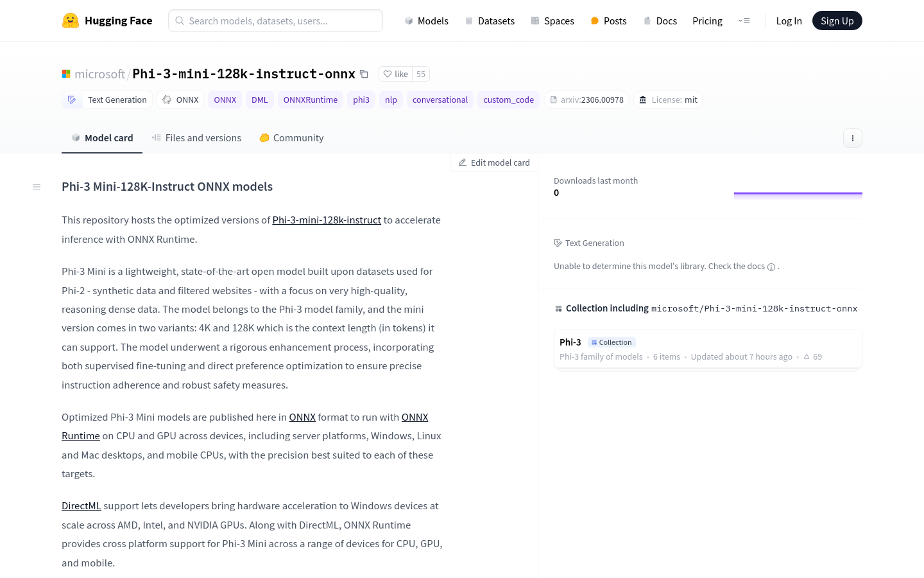Open Posts from the navbar

608,21
